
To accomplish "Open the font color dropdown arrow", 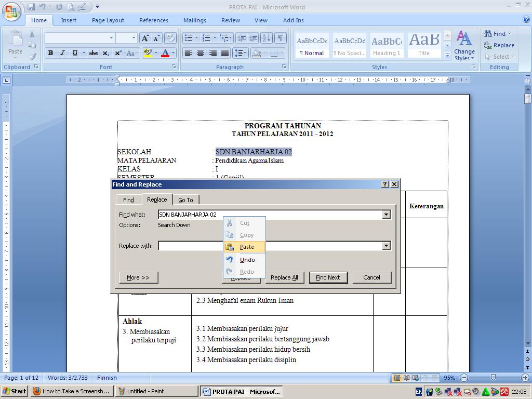I will click(173, 54).
